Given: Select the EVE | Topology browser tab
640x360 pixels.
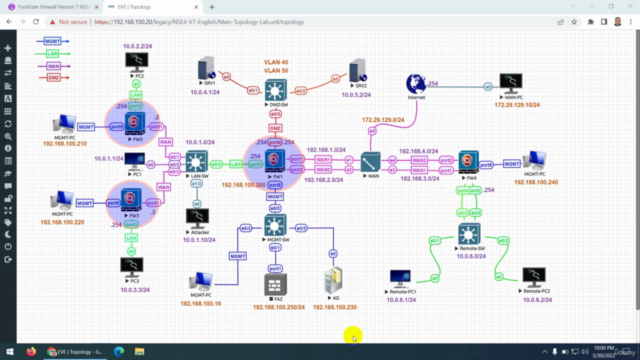Looking at the screenshot, I should point(152,7).
